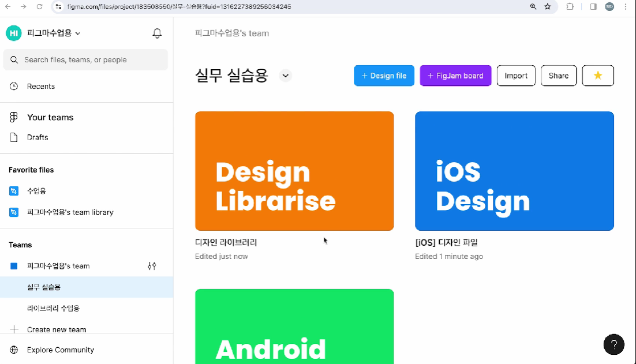Expand the 실무 실습용 project options chevron

[286, 76]
